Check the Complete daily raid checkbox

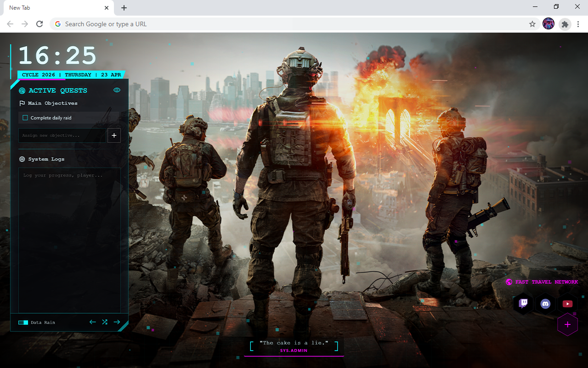(25, 118)
